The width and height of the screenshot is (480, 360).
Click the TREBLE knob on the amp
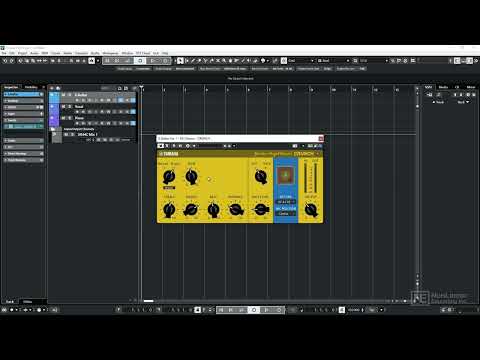(x=169, y=210)
